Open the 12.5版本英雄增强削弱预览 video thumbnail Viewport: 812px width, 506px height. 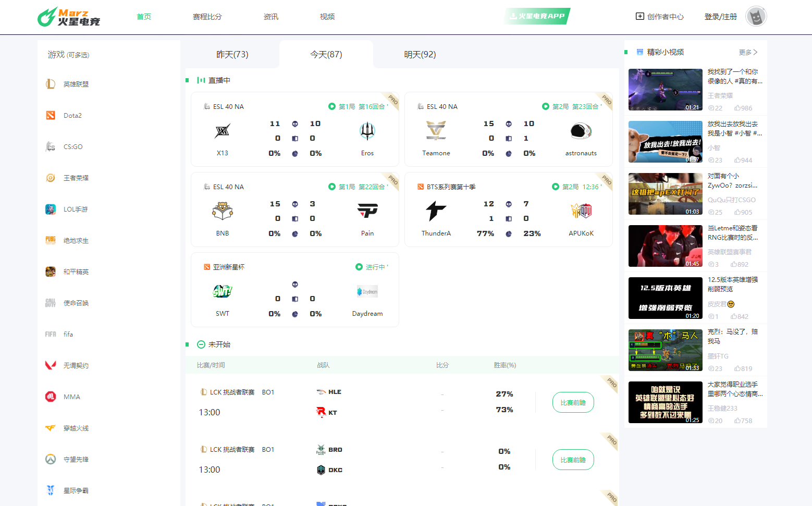[x=666, y=298]
